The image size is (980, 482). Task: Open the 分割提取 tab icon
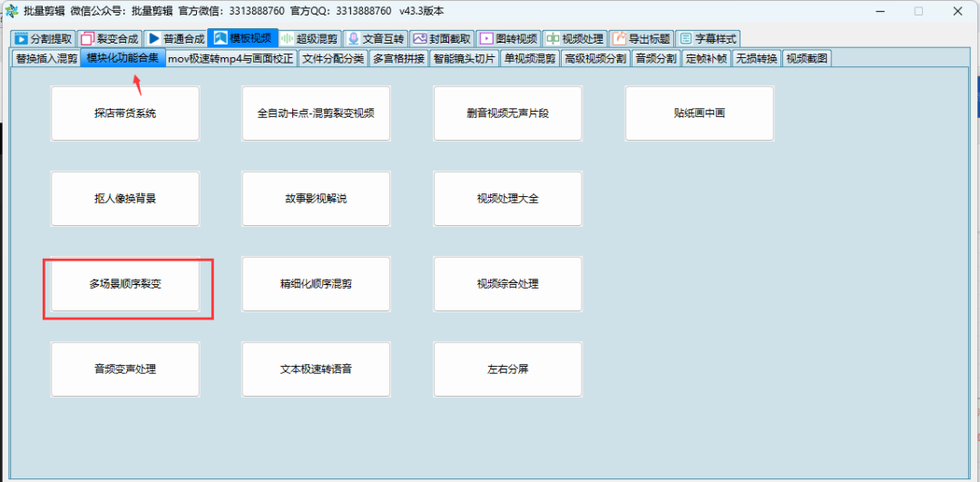(x=22, y=39)
